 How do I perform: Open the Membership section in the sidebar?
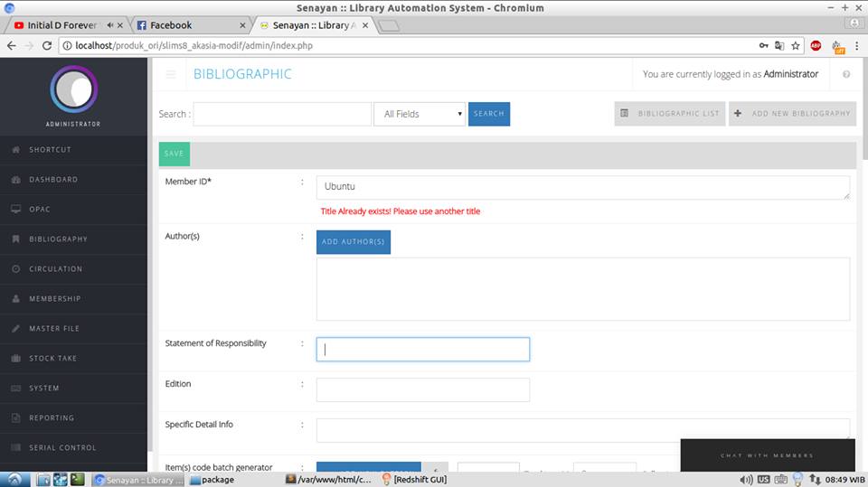click(x=54, y=299)
